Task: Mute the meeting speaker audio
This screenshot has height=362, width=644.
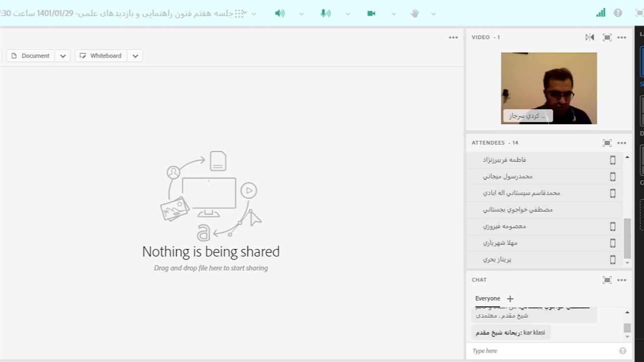Action: (x=280, y=14)
